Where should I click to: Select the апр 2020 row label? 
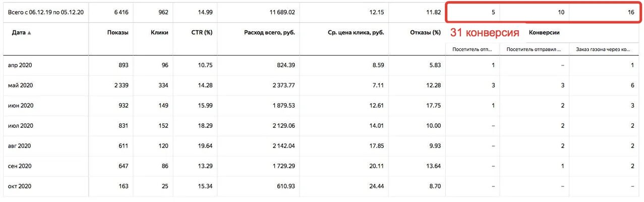coord(20,65)
